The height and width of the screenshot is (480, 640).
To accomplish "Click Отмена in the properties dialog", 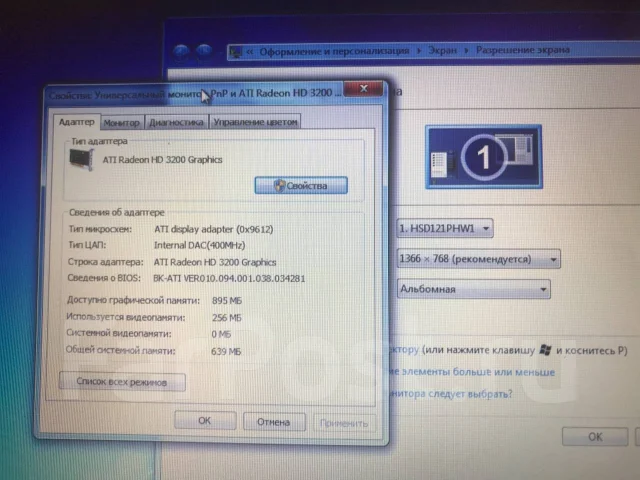I will click(x=274, y=422).
